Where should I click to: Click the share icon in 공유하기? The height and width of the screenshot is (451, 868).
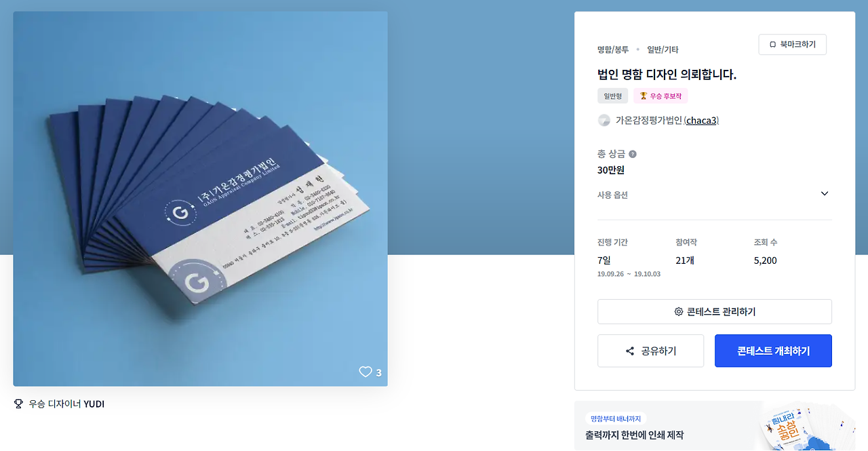pos(630,351)
